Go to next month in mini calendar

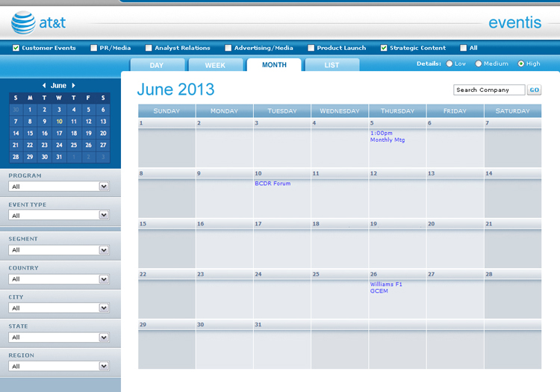tap(74, 85)
